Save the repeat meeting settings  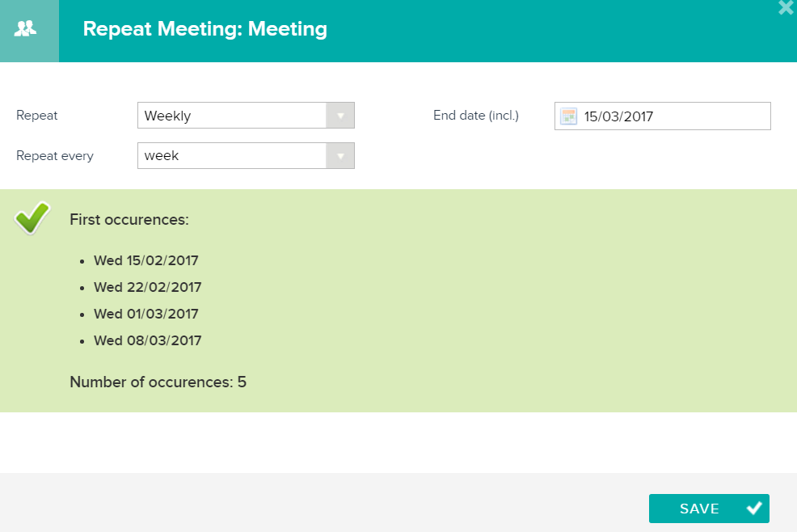tap(709, 508)
